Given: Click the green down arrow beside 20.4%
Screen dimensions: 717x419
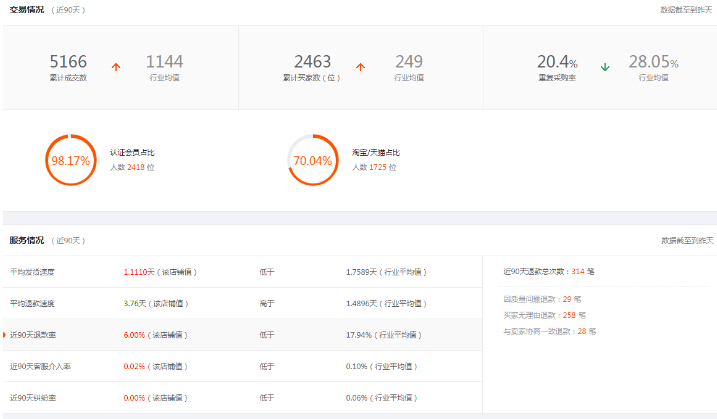Looking at the screenshot, I should [605, 67].
